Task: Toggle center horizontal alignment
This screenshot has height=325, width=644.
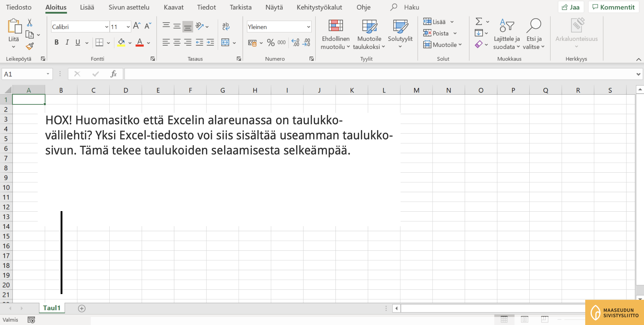Action: pos(177,42)
